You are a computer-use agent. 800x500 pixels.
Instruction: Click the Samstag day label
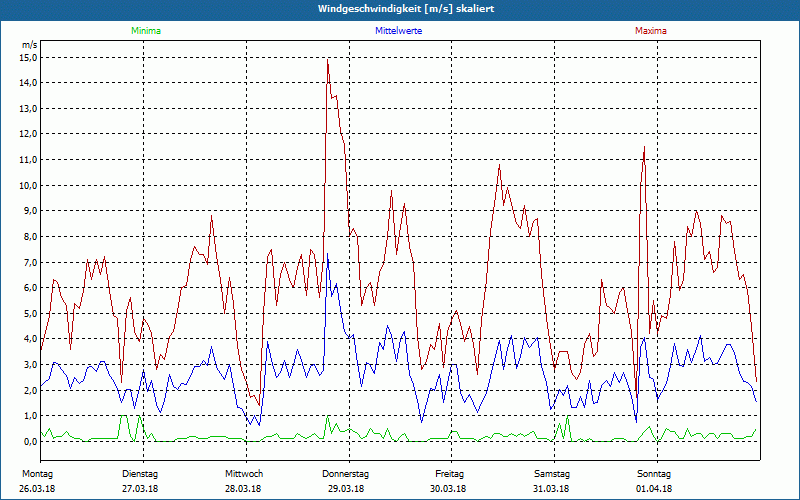[x=552, y=474]
